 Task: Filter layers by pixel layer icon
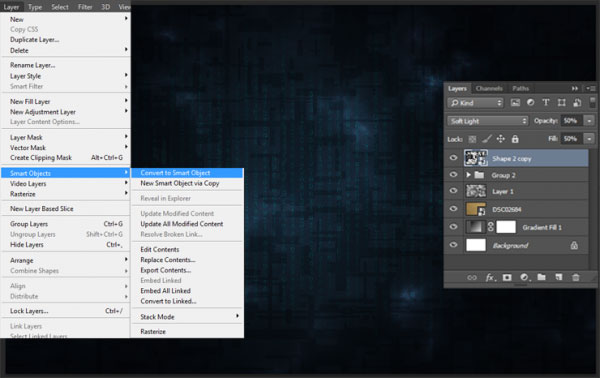[515, 103]
